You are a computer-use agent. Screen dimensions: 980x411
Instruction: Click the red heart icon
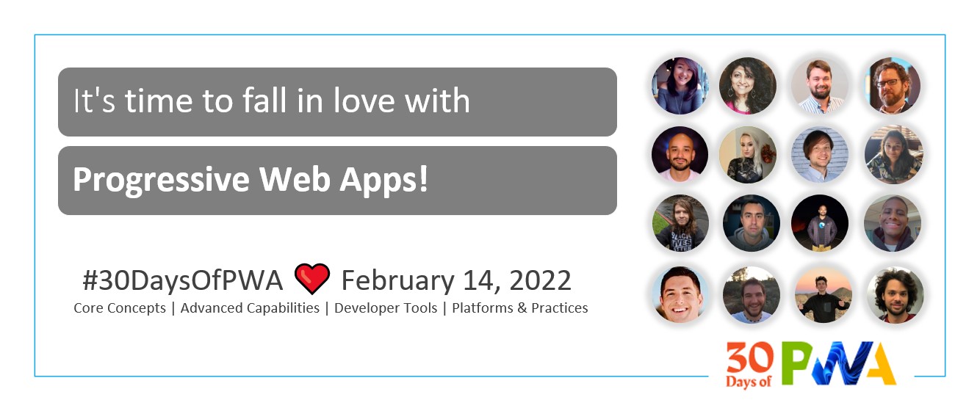click(x=312, y=280)
